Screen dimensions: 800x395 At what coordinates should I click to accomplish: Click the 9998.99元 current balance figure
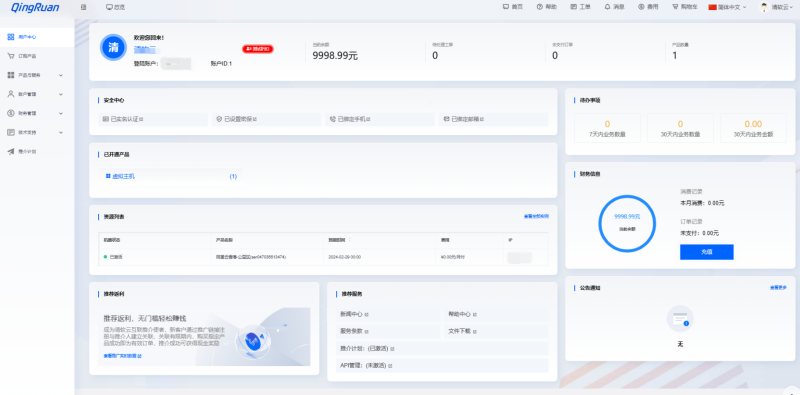pos(335,56)
